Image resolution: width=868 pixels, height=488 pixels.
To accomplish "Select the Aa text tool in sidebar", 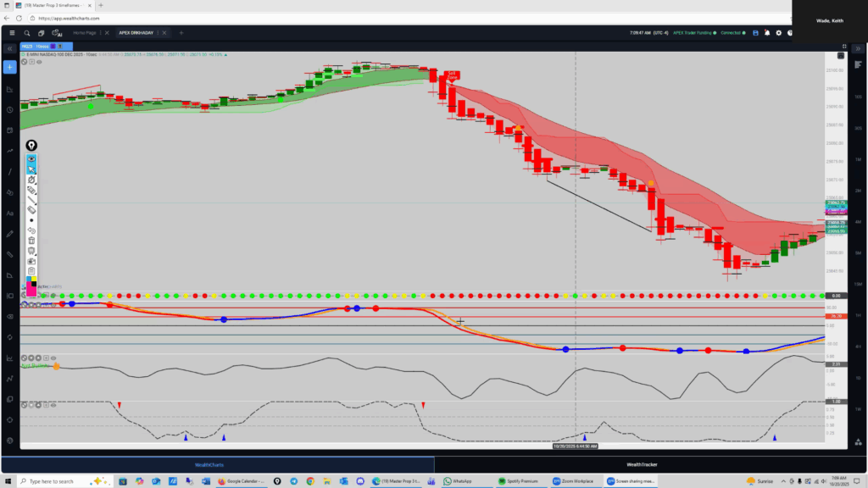I will coord(9,213).
